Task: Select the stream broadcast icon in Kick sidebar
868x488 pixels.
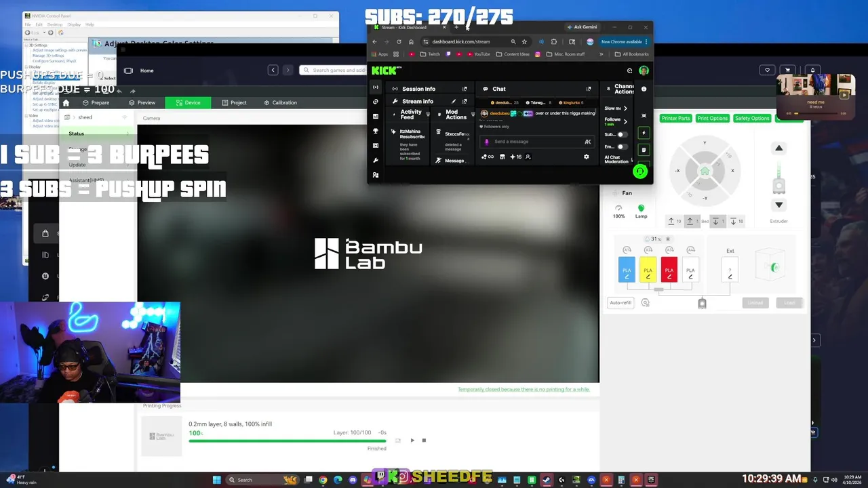Action: (x=376, y=87)
